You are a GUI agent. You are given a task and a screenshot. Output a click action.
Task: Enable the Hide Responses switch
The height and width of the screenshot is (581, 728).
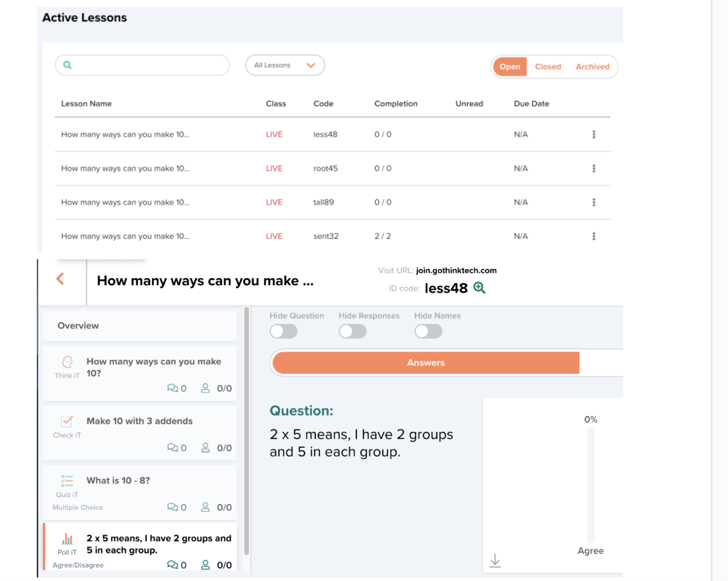point(352,331)
